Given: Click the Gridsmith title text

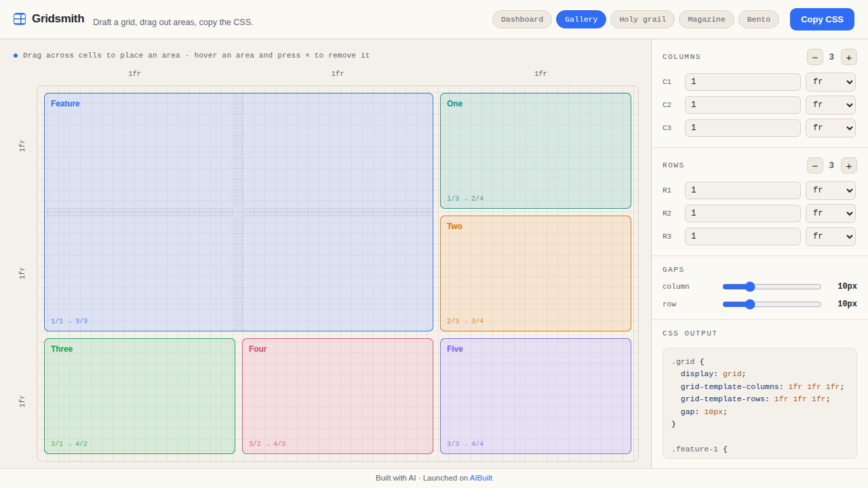Looking at the screenshot, I should (x=58, y=19).
